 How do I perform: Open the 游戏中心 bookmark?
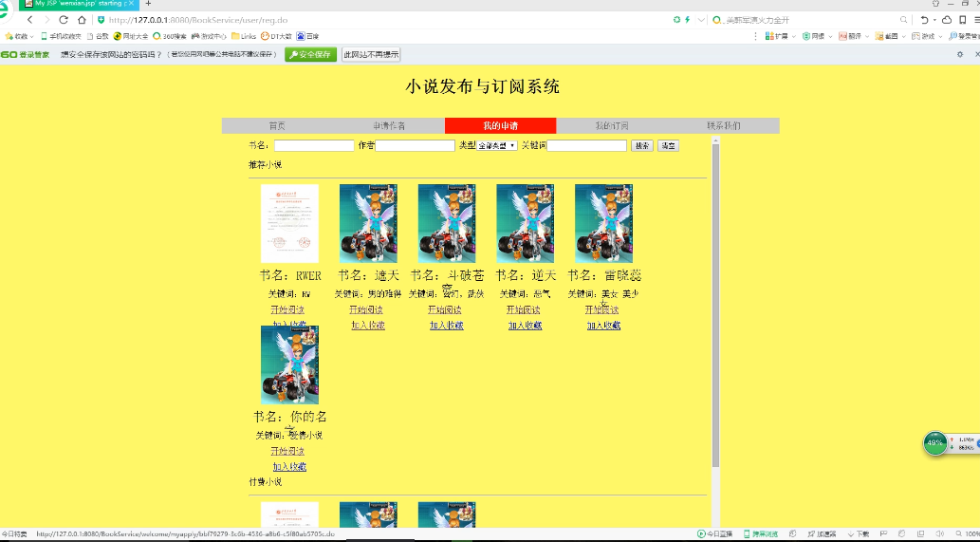click(209, 36)
